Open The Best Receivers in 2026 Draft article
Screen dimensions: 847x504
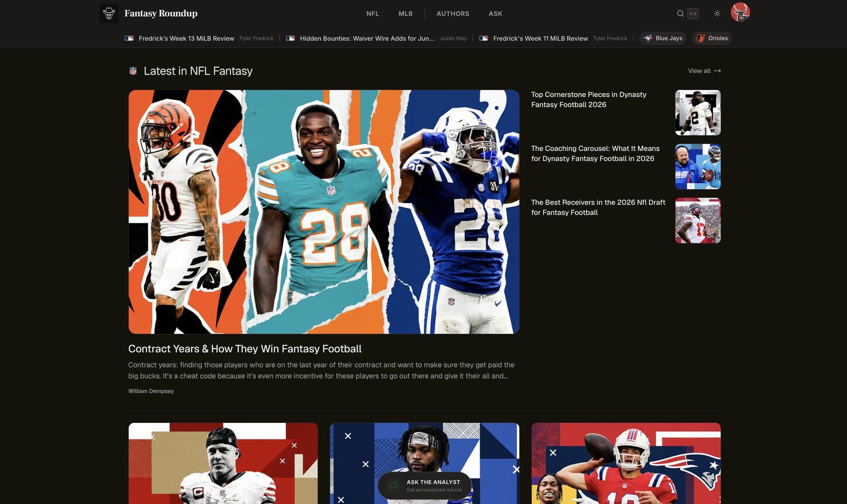(x=598, y=208)
